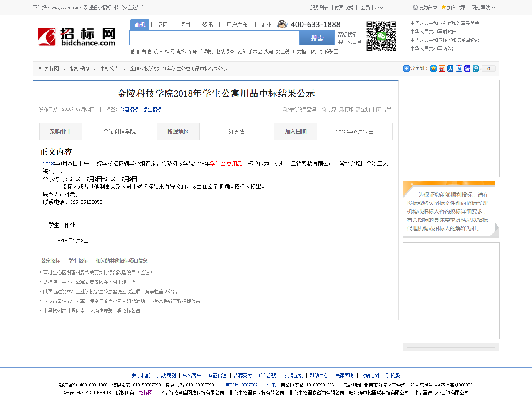The image size is (532, 408).
Task: Click hot keyword 手术室
Action: 255,52
